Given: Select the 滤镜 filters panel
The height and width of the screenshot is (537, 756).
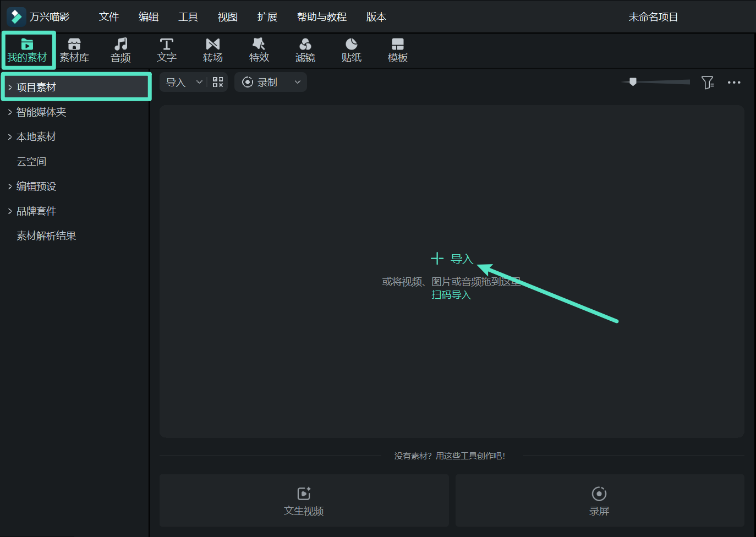Looking at the screenshot, I should (x=305, y=50).
